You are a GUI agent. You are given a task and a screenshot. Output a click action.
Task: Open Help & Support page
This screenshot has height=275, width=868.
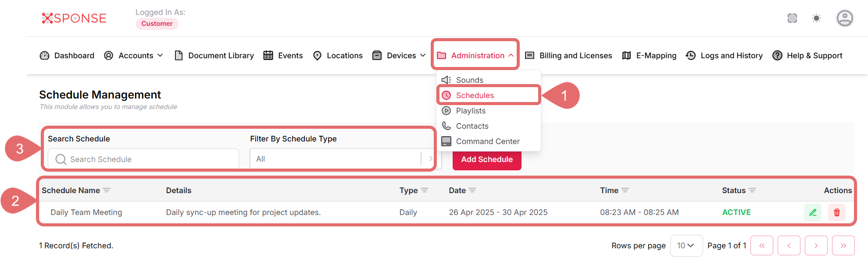(x=814, y=56)
